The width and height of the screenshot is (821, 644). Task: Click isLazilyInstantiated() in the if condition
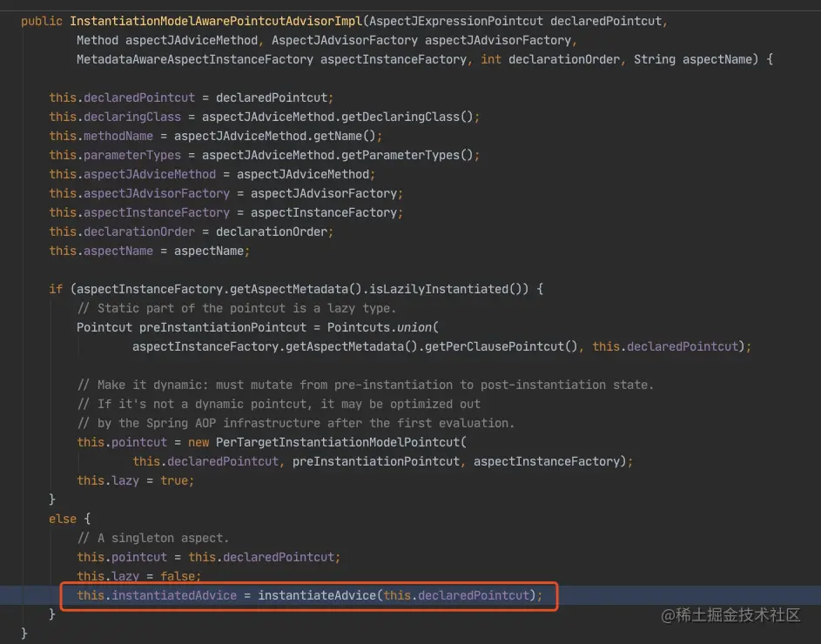[x=446, y=289]
